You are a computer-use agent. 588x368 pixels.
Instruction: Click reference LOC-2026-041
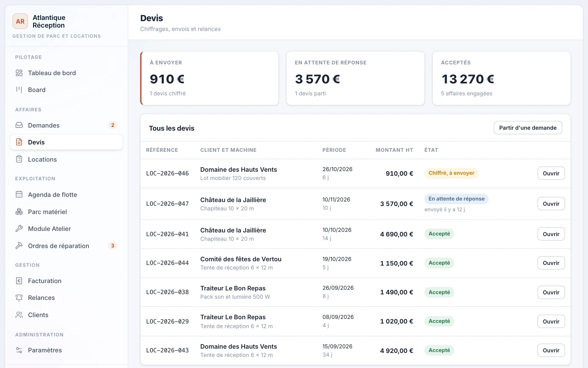[x=167, y=234]
